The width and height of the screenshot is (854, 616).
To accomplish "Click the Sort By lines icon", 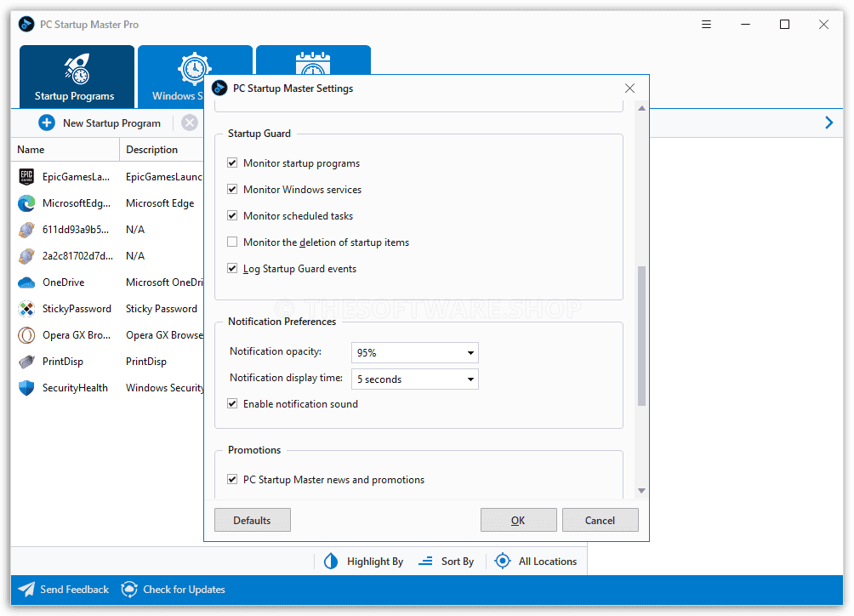I will click(425, 561).
